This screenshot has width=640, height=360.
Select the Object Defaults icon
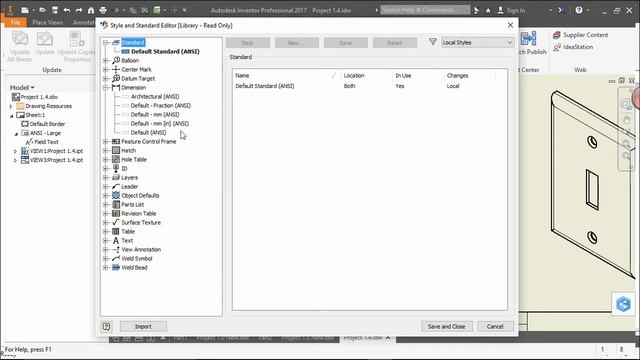116,195
